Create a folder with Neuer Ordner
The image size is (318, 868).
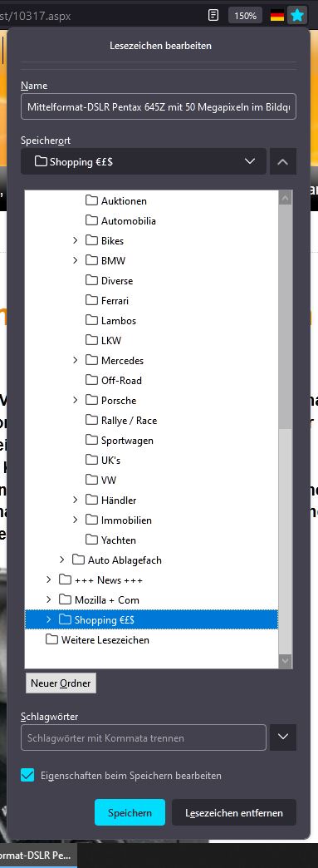61,683
